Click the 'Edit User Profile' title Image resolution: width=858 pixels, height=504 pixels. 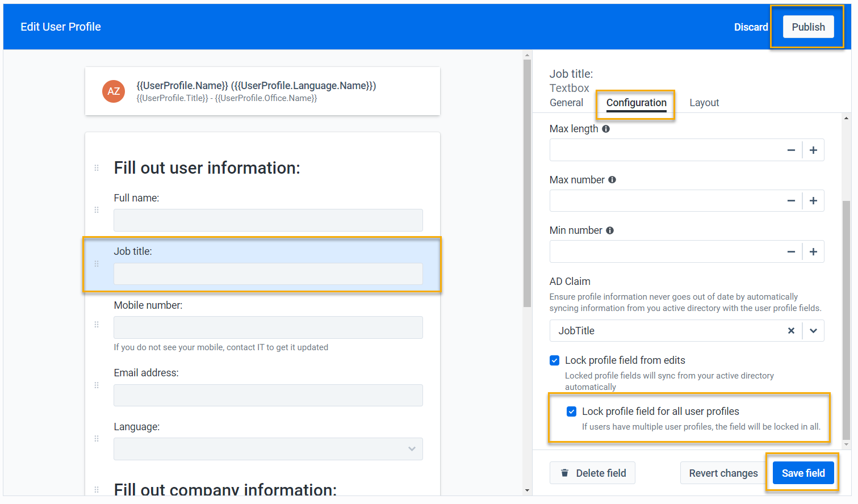point(61,27)
